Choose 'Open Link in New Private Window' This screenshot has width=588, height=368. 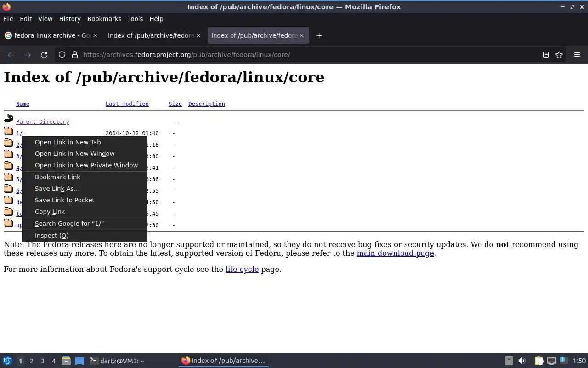(85, 165)
